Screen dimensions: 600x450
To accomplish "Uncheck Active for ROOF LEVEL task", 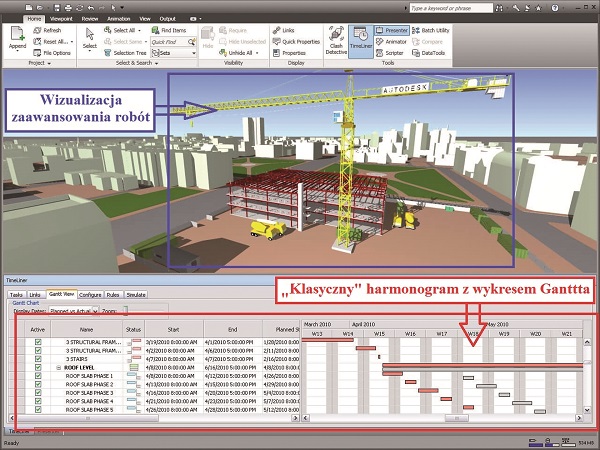I will (x=38, y=367).
